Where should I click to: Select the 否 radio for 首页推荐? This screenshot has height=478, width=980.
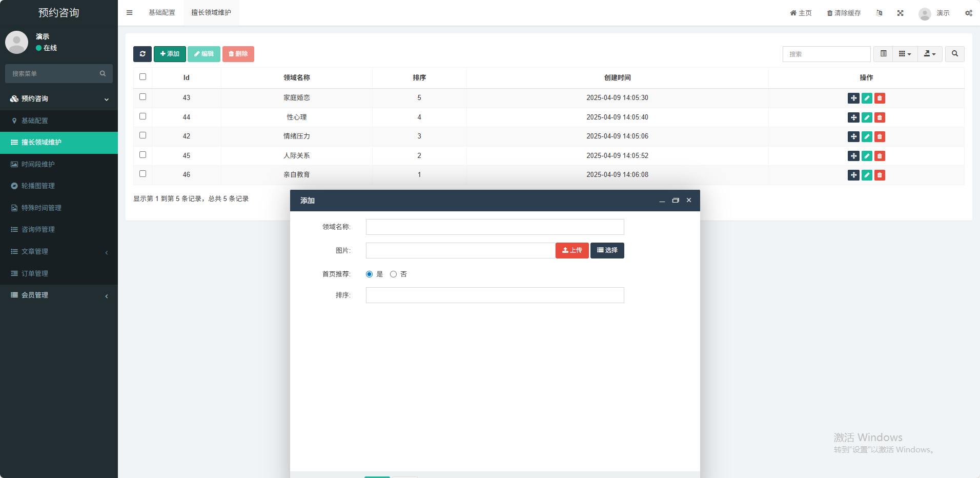click(x=393, y=274)
